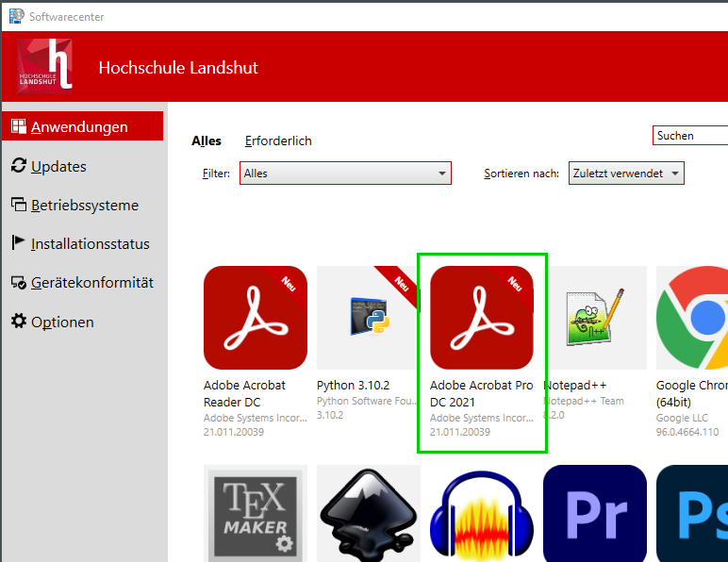Select the Alles tab
728x562 pixels.
click(207, 140)
